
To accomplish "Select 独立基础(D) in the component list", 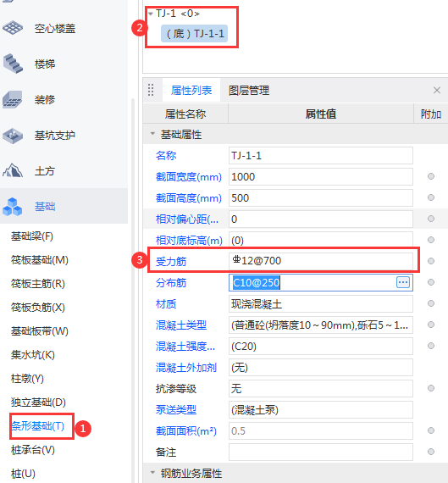I will (x=38, y=402).
